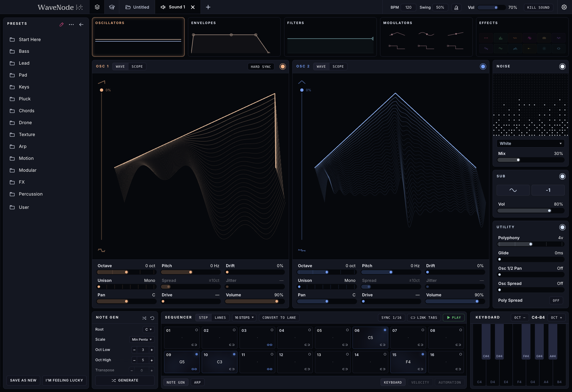Toggle OSC 1 power button

[x=282, y=66]
